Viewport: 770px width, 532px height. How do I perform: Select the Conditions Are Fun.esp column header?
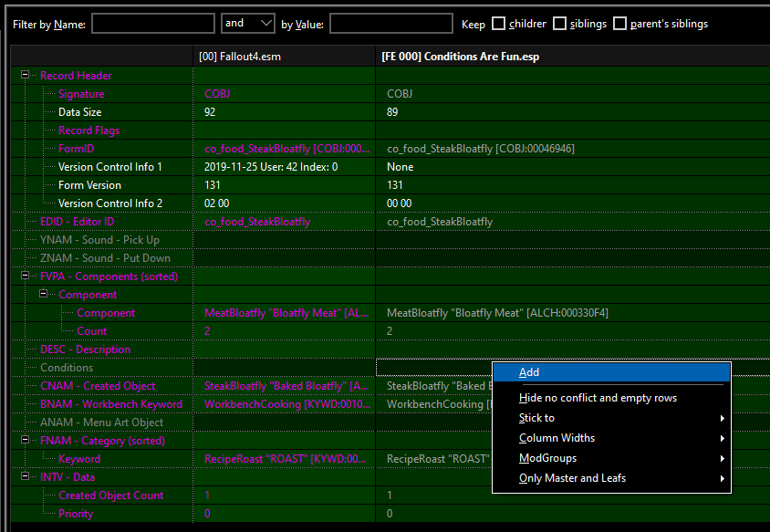(573, 57)
